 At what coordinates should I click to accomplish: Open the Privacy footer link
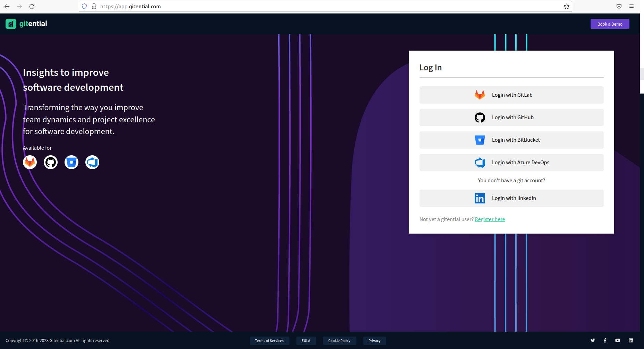pos(374,341)
